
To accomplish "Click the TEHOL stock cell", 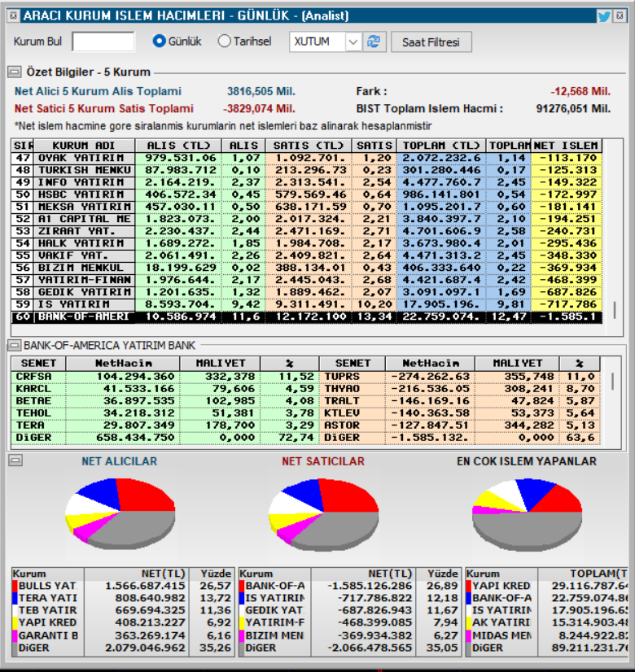I will click(x=38, y=413).
